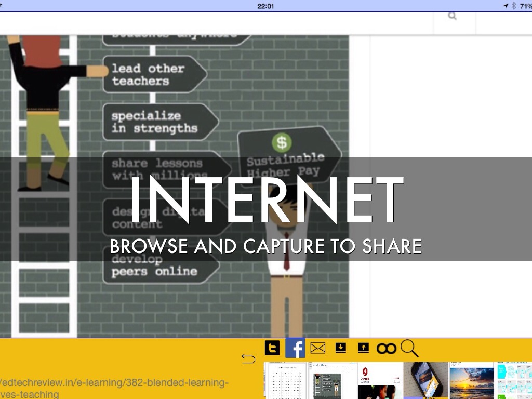Tap the green dollar sign circle

(x=282, y=142)
